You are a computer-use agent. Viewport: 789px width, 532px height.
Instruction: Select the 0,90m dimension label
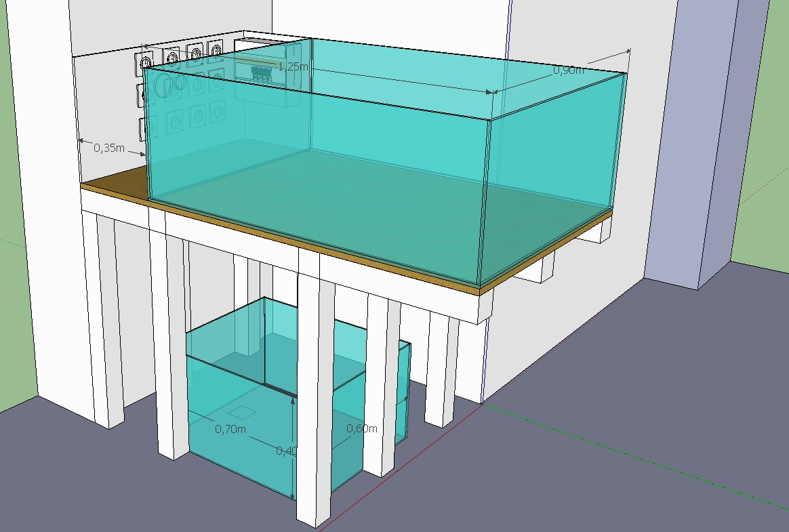click(569, 70)
